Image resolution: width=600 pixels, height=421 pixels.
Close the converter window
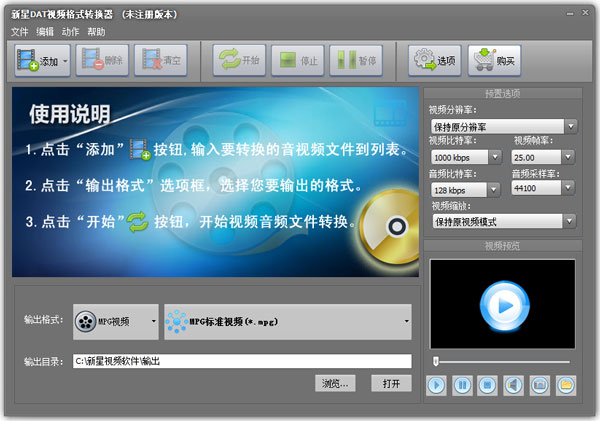point(585,13)
